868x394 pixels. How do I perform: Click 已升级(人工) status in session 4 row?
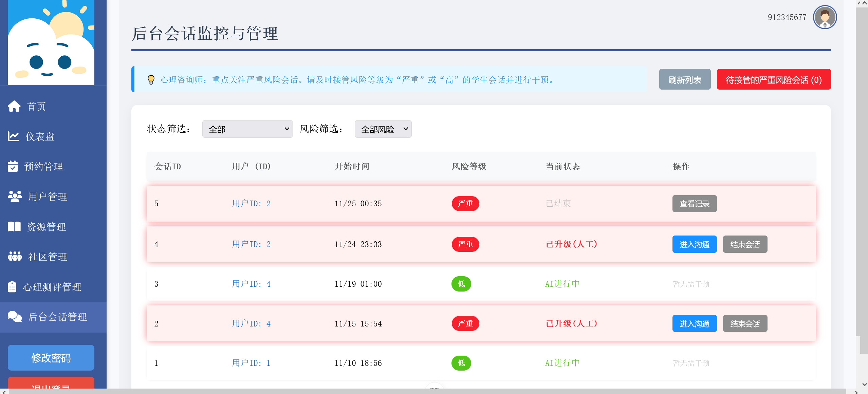point(572,244)
